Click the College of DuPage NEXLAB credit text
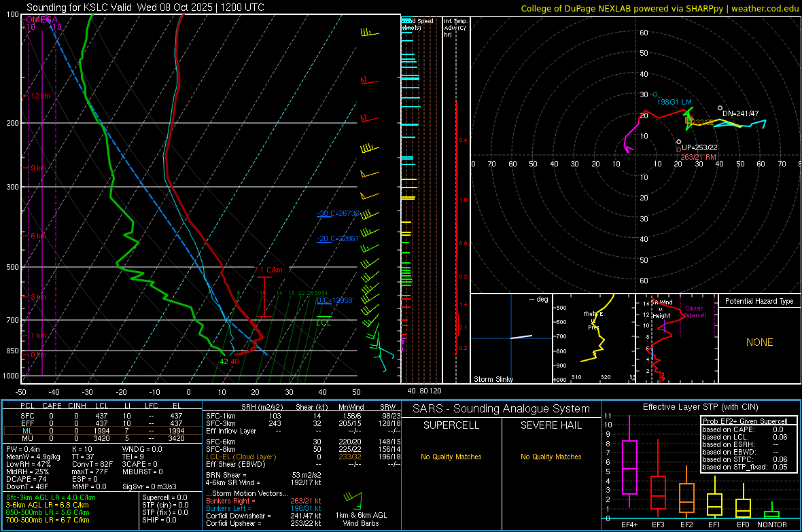 click(659, 8)
